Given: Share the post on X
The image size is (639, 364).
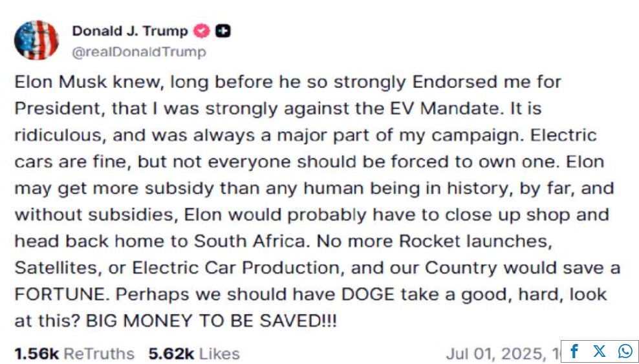Looking at the screenshot, I should [600, 351].
